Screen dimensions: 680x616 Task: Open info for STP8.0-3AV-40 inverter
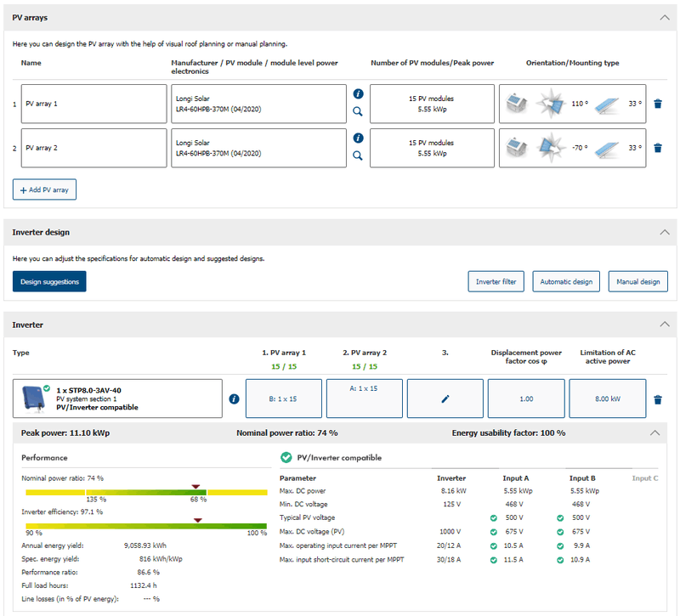(x=235, y=399)
